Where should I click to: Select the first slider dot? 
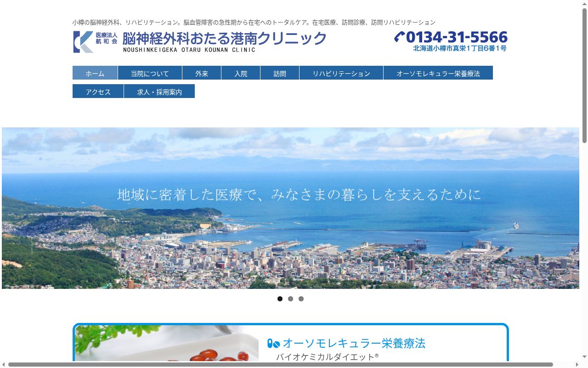280,299
